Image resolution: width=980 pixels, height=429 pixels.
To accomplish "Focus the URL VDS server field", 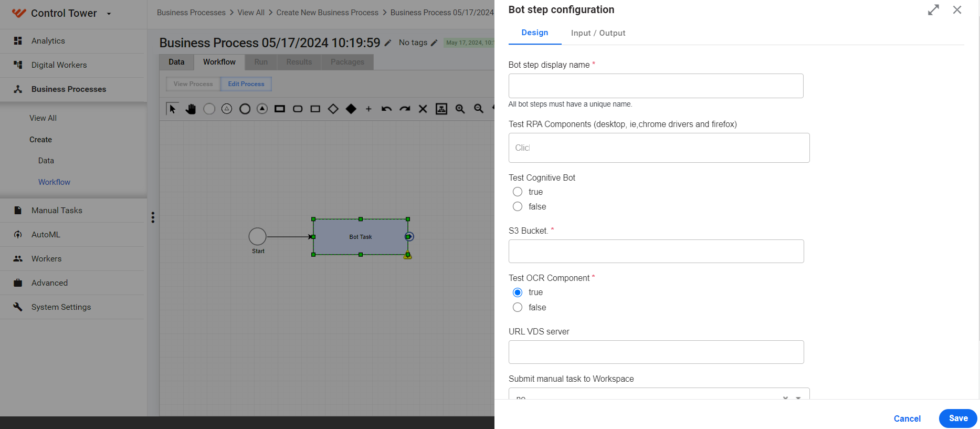I will click(656, 352).
